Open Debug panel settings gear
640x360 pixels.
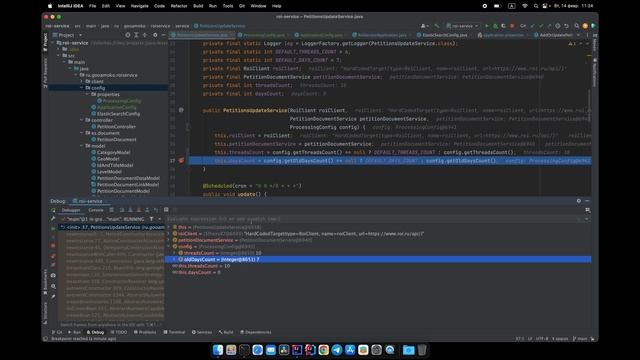pos(579,201)
